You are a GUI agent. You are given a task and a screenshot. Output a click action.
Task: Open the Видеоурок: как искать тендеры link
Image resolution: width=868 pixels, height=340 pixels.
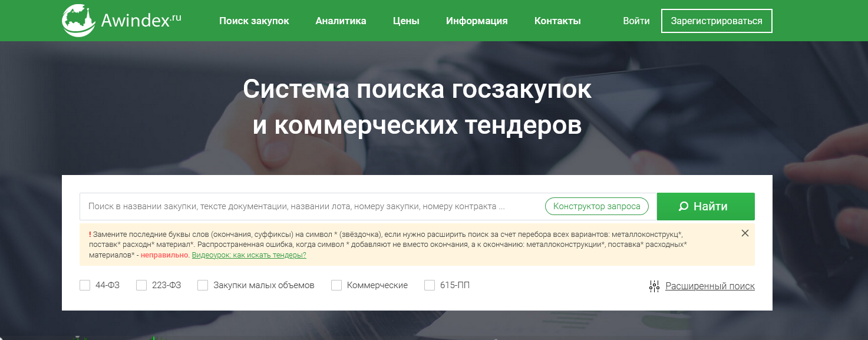(x=249, y=255)
